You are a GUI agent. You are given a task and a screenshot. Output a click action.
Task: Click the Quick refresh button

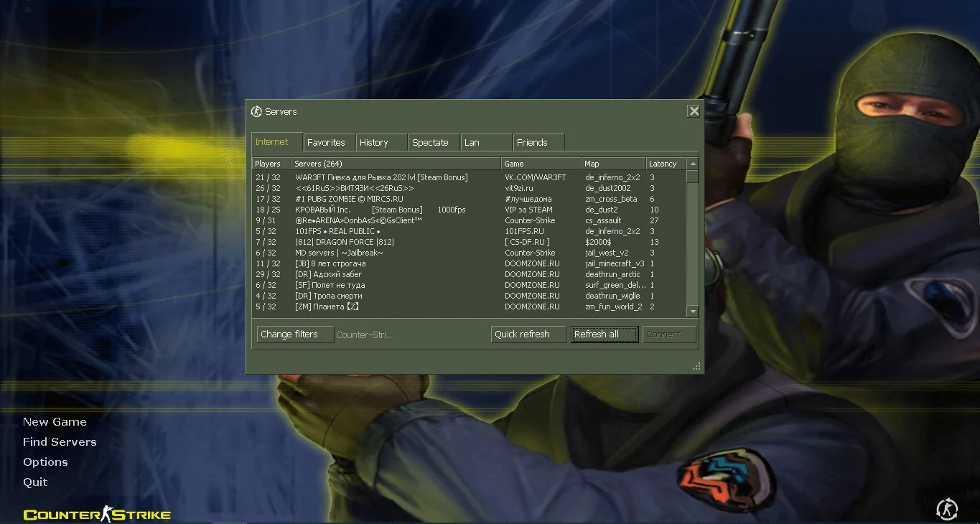pos(528,334)
